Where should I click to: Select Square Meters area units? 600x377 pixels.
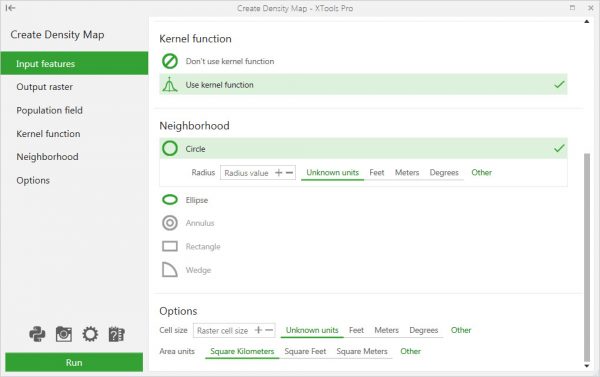(x=362, y=351)
